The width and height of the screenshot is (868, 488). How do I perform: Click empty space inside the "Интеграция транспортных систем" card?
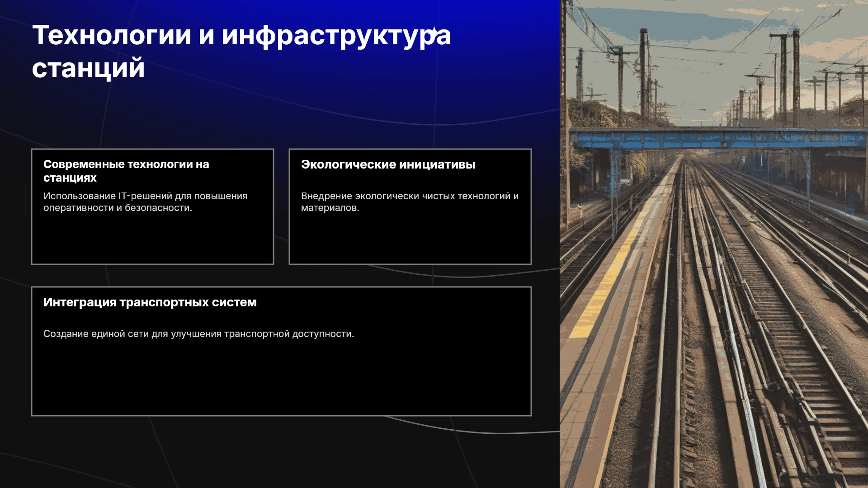[281, 380]
